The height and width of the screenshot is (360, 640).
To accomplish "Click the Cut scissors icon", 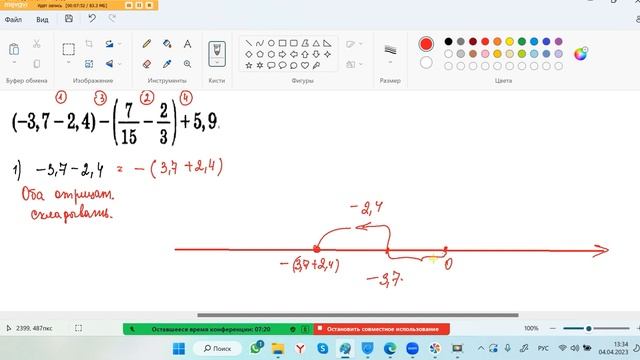I will 37,44.
